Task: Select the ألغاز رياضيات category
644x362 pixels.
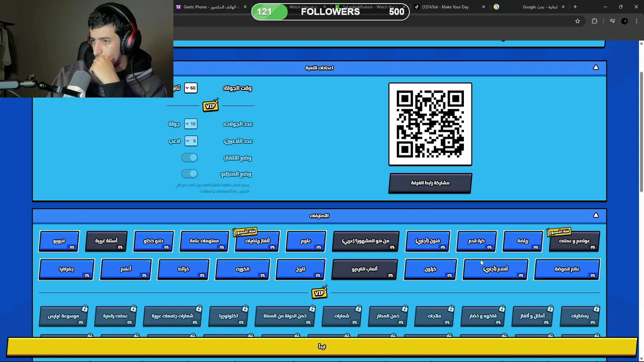Action: pyautogui.click(x=257, y=241)
